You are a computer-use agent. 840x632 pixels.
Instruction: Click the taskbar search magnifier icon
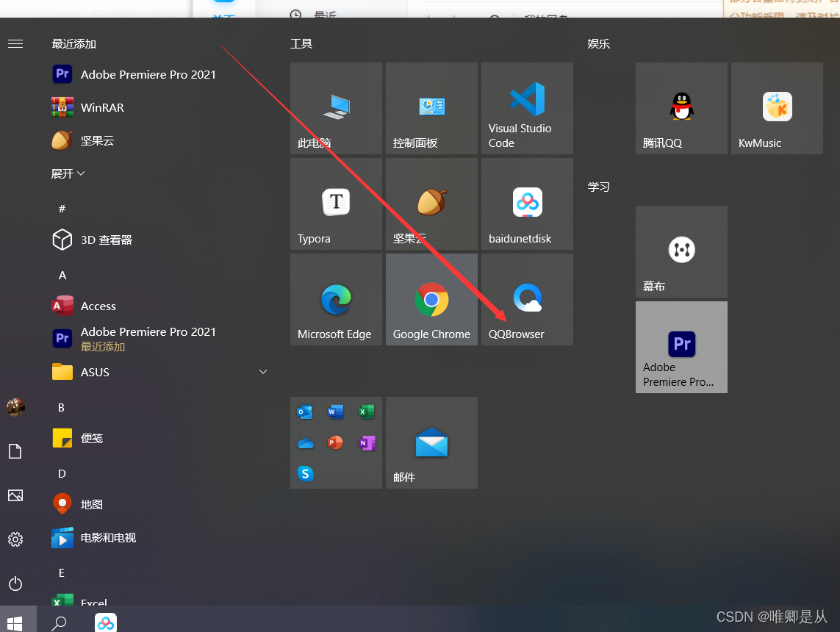pyautogui.click(x=59, y=623)
